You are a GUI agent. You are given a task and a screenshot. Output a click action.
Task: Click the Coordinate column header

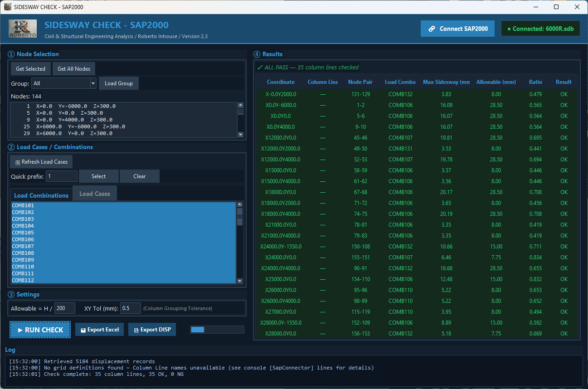(281, 82)
